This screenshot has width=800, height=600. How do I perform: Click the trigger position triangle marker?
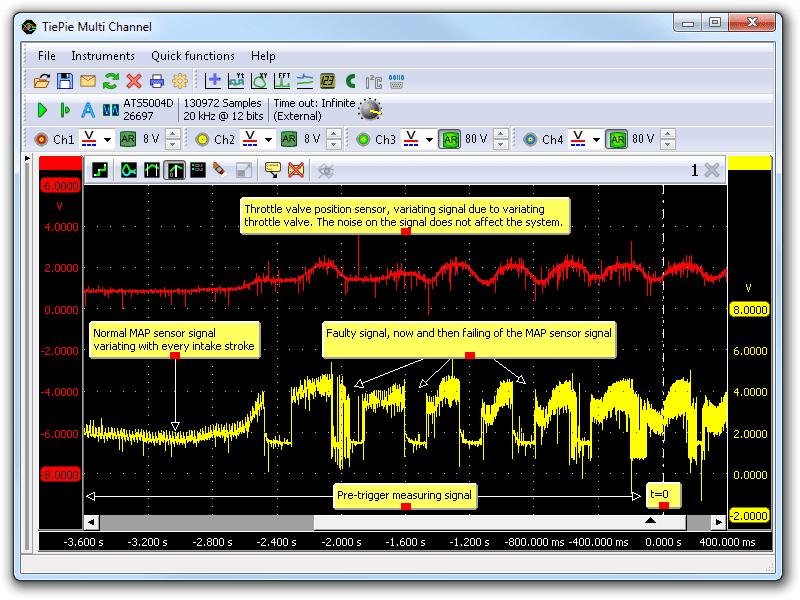click(651, 520)
